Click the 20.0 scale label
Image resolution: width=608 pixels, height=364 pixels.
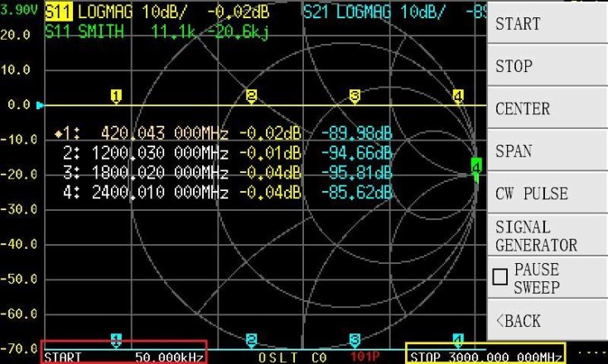(x=16, y=35)
